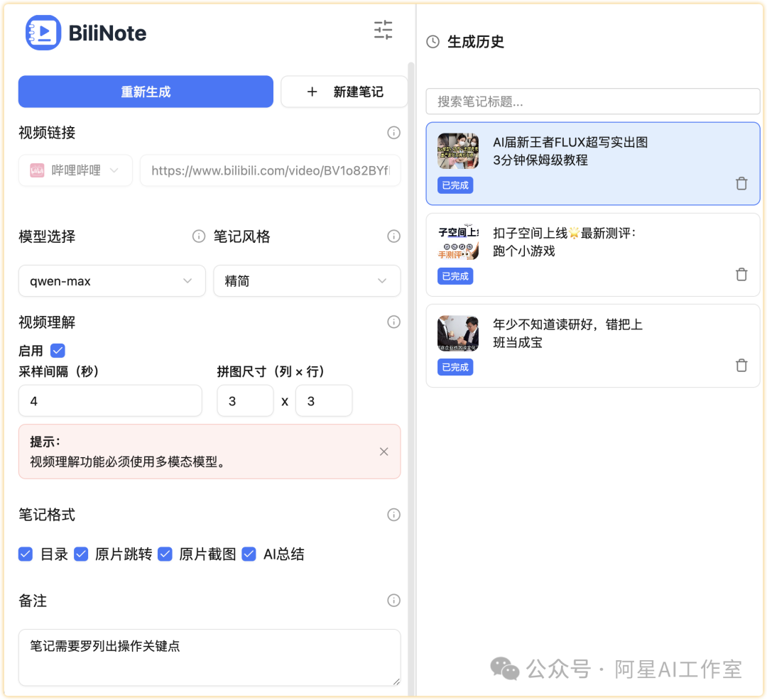The height and width of the screenshot is (700, 767).
Task: Click the 重新生成 button
Action: coord(146,92)
